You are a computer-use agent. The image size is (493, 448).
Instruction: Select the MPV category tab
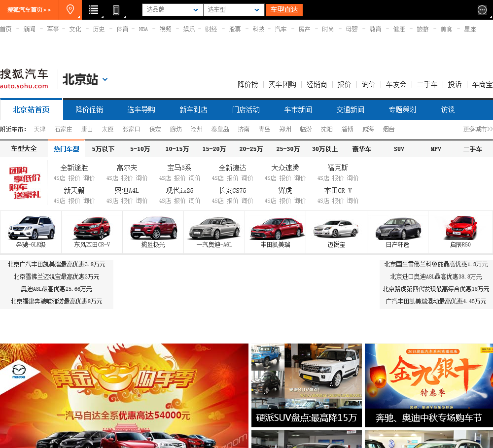[x=436, y=149]
